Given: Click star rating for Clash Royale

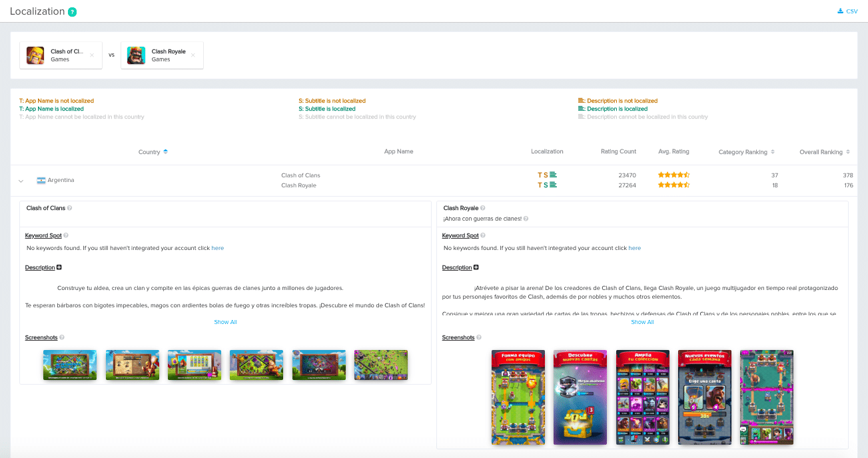Looking at the screenshot, I should 673,185.
